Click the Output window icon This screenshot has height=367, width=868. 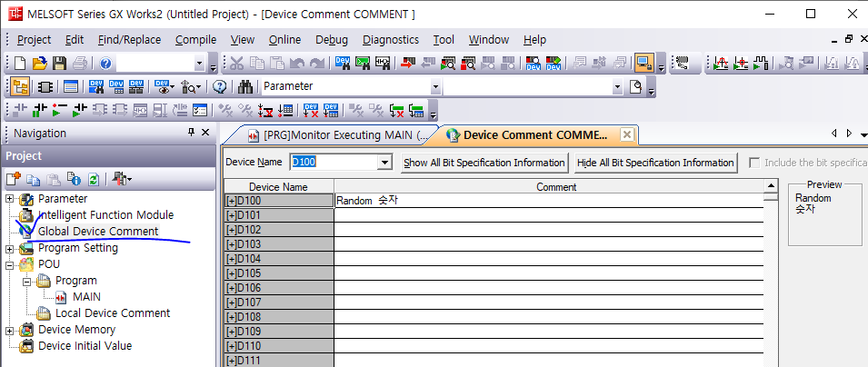point(70,86)
